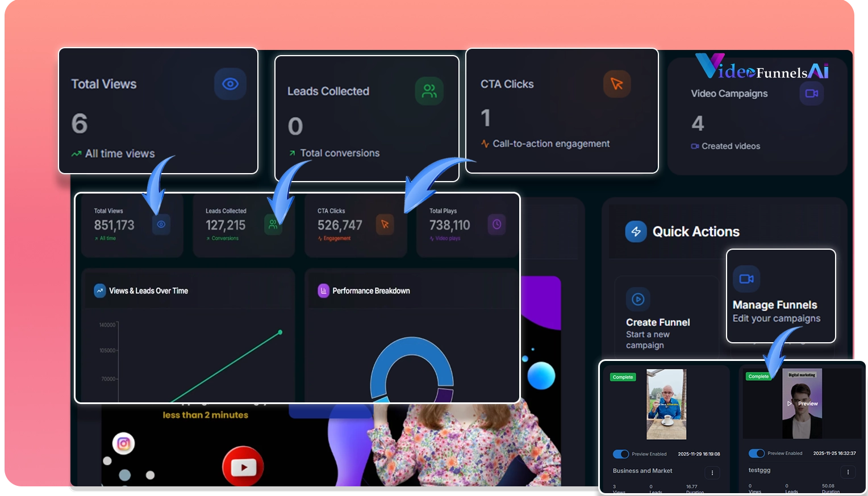This screenshot has width=868, height=496.
Task: Click the green people icon in Leads Collected card
Action: click(429, 91)
